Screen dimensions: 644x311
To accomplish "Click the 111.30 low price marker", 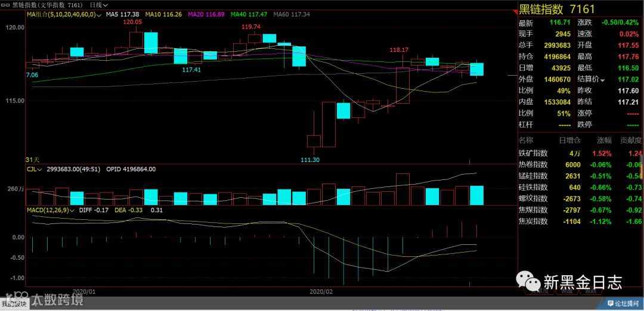I will [x=310, y=160].
